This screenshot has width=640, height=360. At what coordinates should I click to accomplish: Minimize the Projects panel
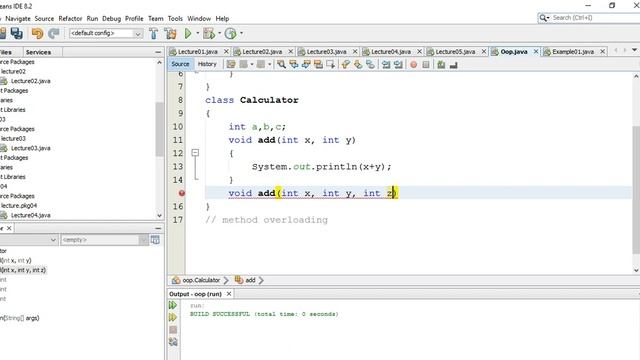[158, 52]
